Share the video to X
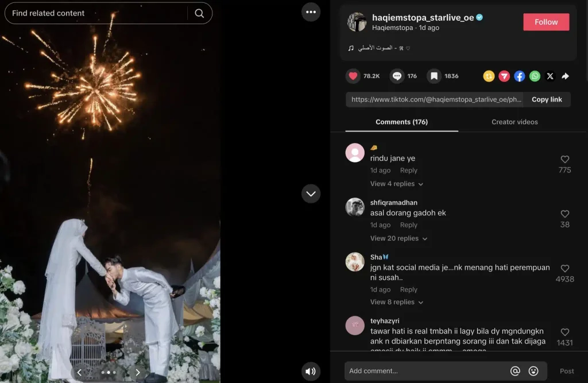This screenshot has height=383, width=588. click(550, 76)
